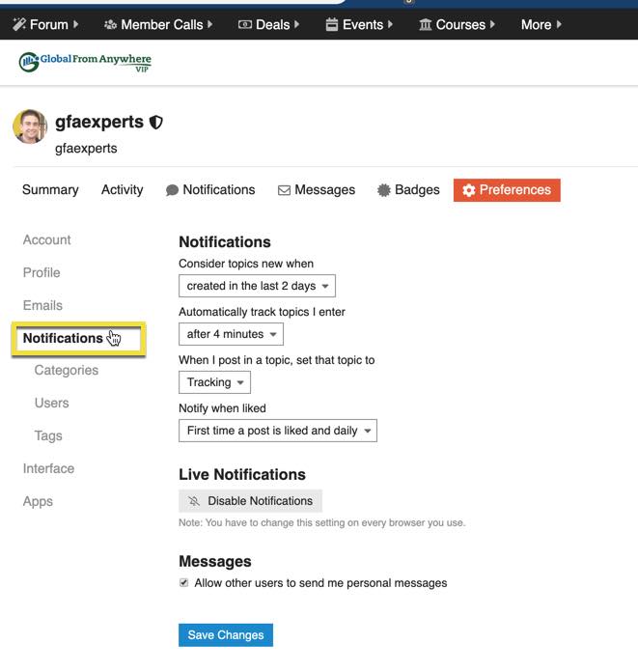This screenshot has height=672, width=638.
Task: Click the arrow next to Member Calls
Action: point(210,24)
